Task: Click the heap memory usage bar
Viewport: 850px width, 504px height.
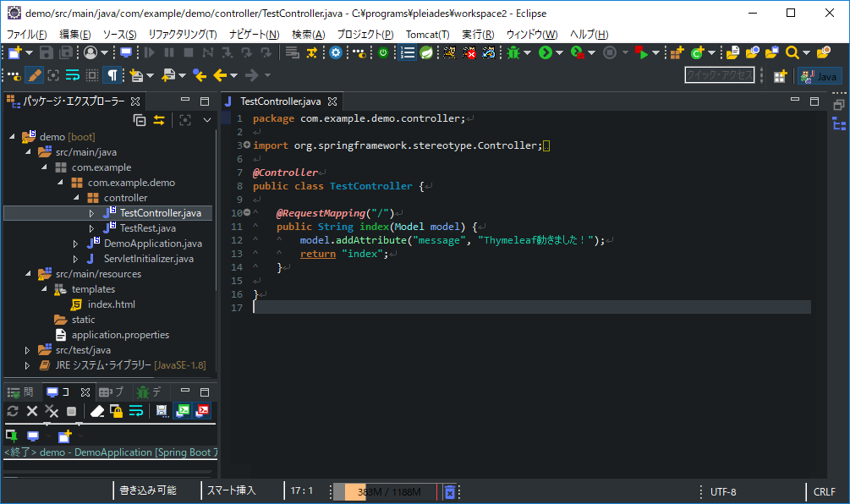Action: (x=386, y=492)
